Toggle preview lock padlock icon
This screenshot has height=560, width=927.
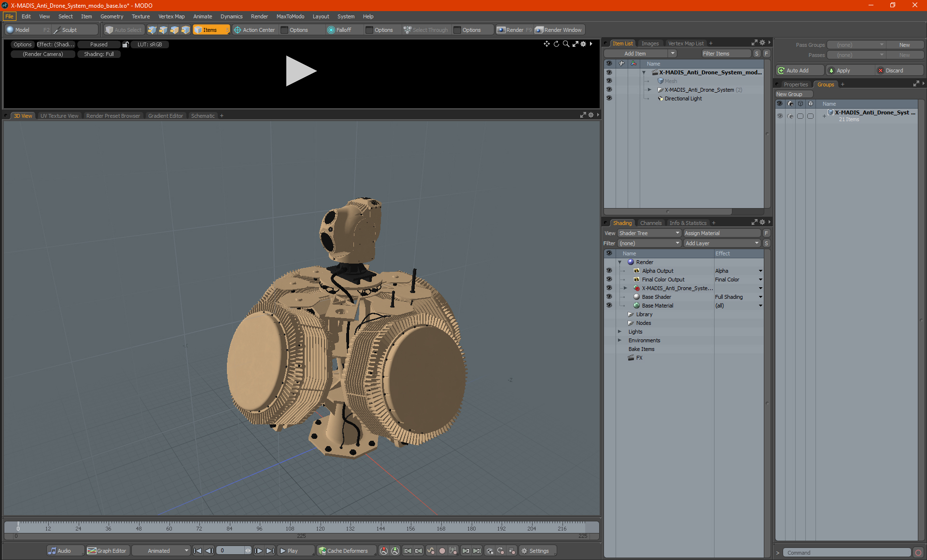[x=126, y=44]
